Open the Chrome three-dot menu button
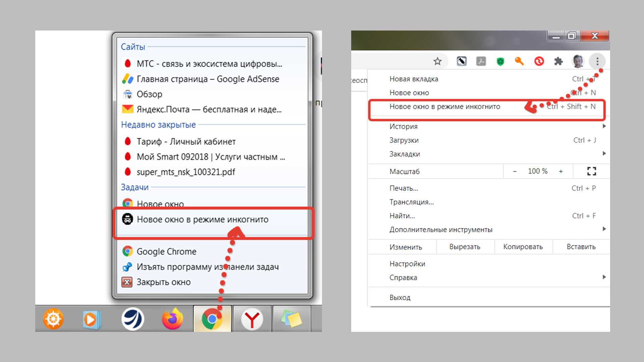This screenshot has height=362, width=644. point(597,61)
